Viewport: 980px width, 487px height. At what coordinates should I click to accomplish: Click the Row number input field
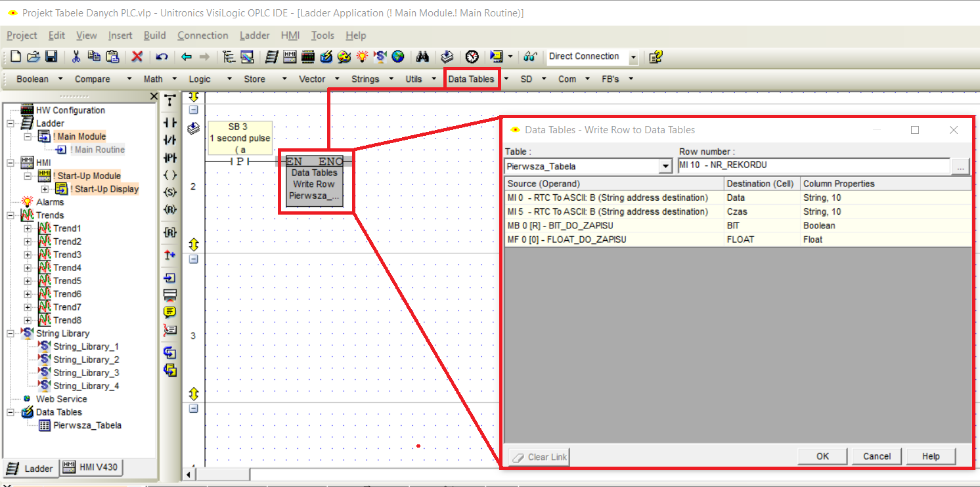[814, 166]
